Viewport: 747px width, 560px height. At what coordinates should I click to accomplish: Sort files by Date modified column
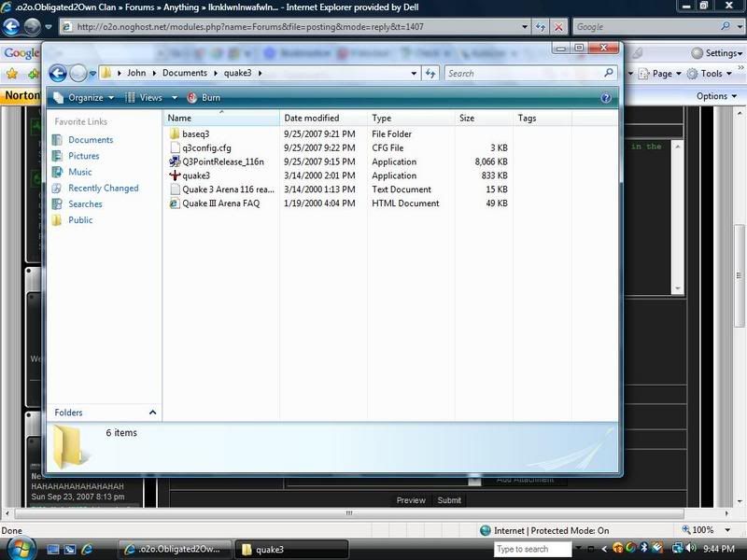tap(323, 119)
